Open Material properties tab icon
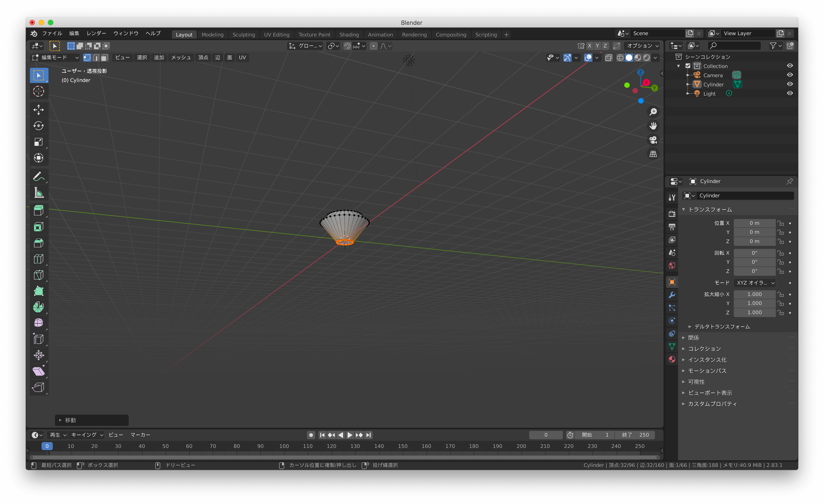The width and height of the screenshot is (824, 504). [672, 359]
